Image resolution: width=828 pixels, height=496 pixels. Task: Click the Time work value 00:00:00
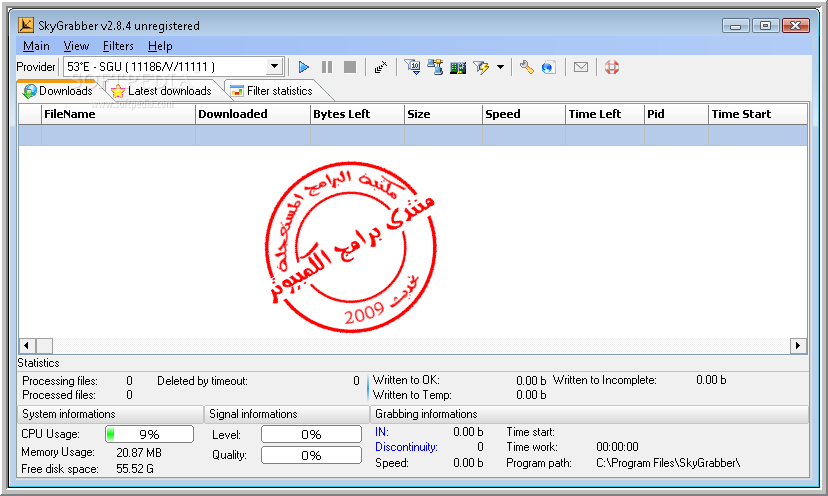point(617,447)
